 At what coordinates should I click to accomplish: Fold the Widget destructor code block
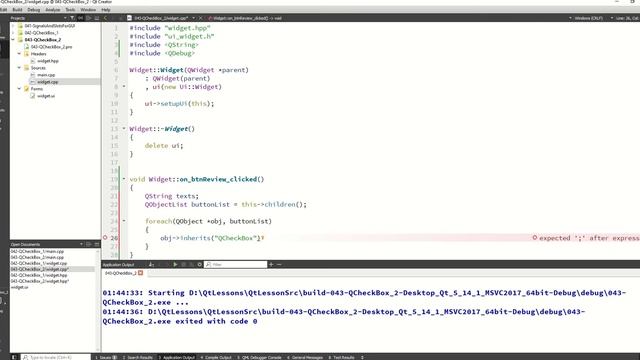click(124, 129)
